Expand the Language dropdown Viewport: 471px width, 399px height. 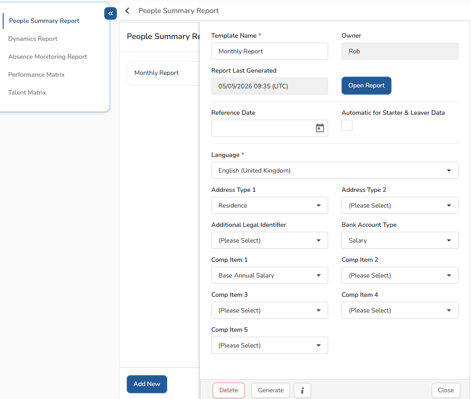click(335, 171)
